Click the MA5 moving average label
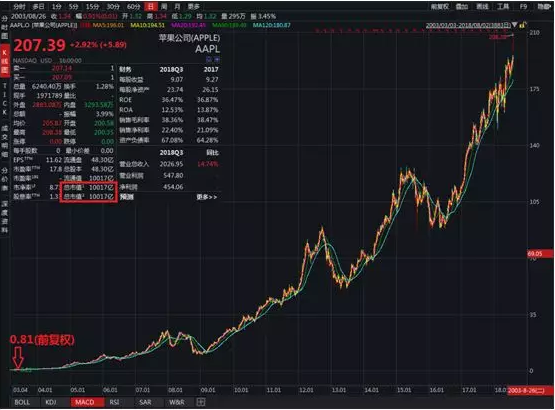 (x=108, y=25)
